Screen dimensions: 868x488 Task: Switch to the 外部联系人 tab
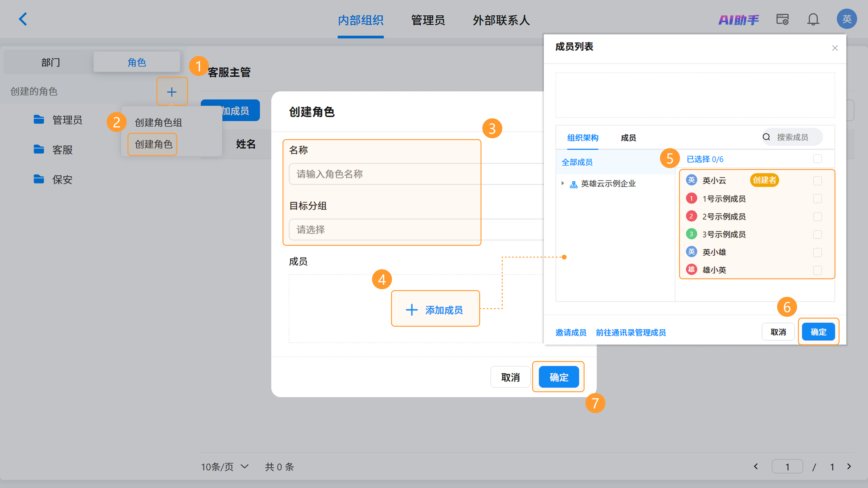(x=501, y=20)
